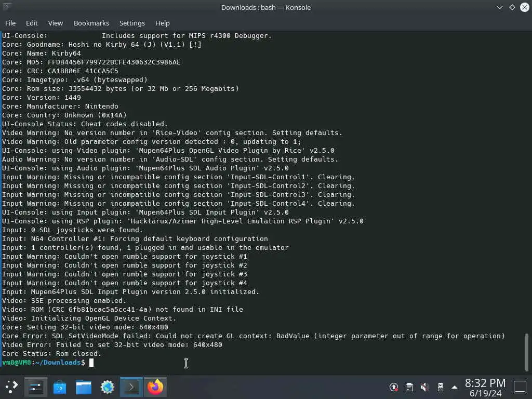532x399 pixels.
Task: Click the MD5 hash line
Action: coord(91,62)
